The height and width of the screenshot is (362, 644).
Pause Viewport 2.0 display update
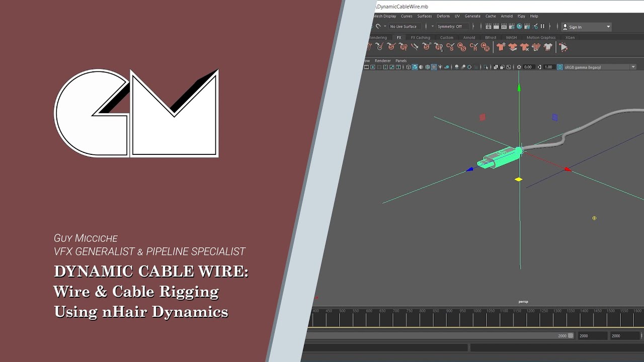(x=542, y=26)
